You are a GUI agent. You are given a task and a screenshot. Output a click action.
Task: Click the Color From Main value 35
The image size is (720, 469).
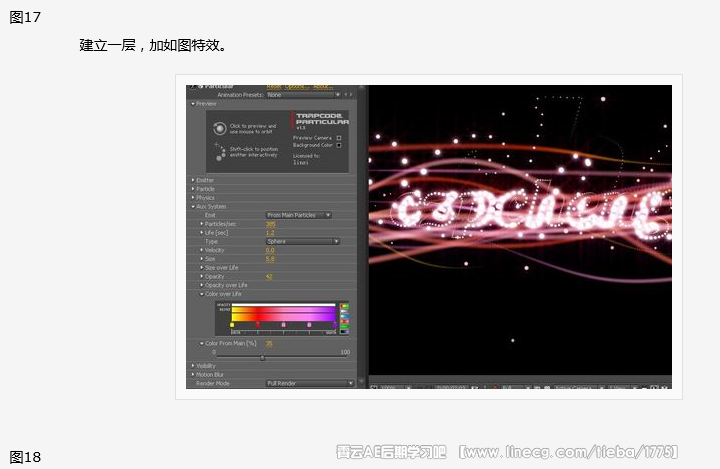point(269,344)
